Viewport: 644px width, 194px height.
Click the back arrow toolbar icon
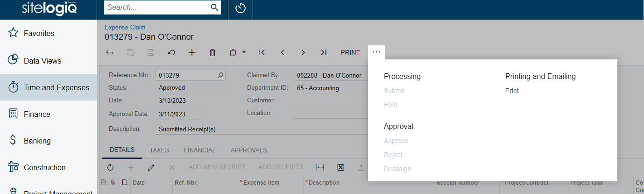110,52
